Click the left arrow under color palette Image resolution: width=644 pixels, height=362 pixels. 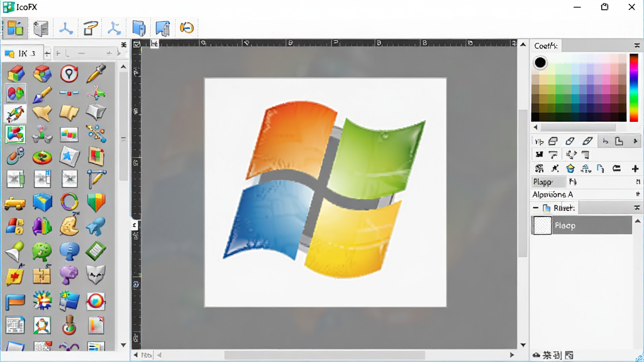[x=535, y=127]
